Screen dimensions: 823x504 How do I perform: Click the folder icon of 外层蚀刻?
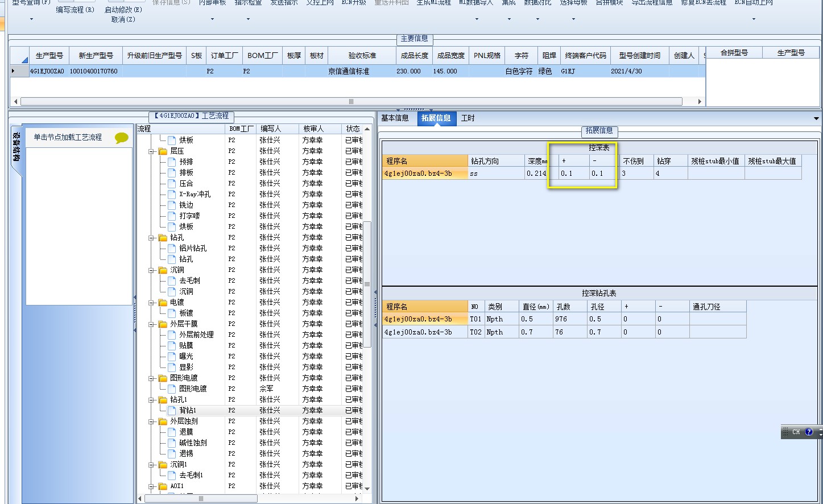pyautogui.click(x=163, y=422)
